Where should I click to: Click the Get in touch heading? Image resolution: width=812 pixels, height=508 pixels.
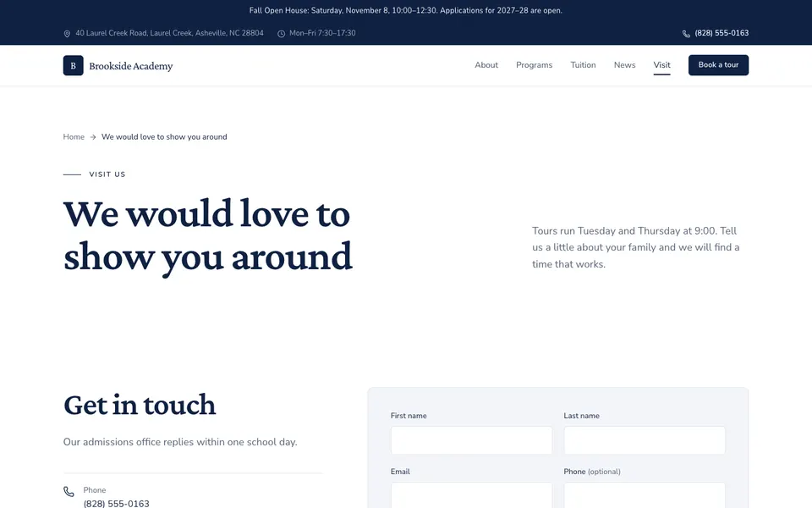[x=140, y=405]
